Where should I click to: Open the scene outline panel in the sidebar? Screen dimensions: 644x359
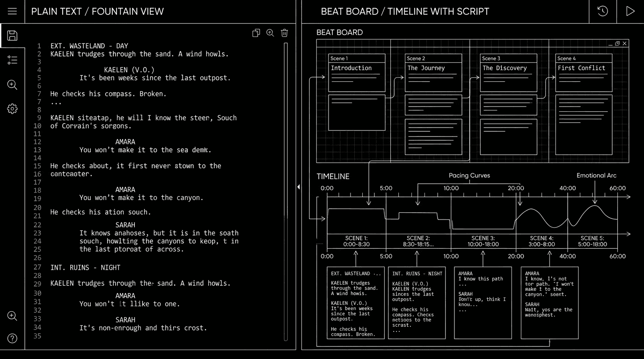(x=12, y=60)
